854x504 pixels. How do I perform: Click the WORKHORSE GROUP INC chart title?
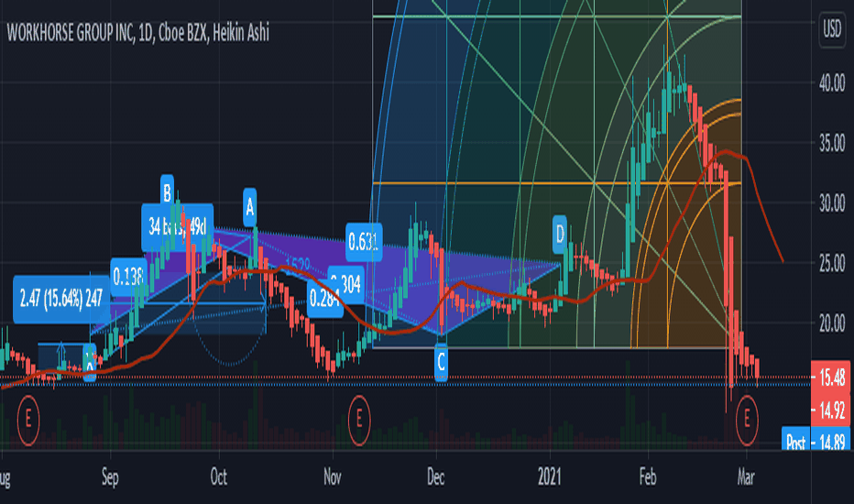[x=137, y=33]
